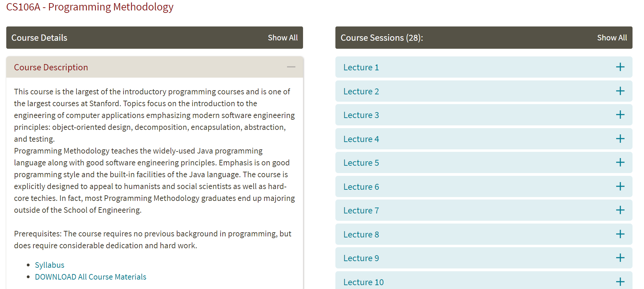The image size is (644, 289).
Task: Click DOWNLOAD All Course Materials link
Action: (x=90, y=277)
